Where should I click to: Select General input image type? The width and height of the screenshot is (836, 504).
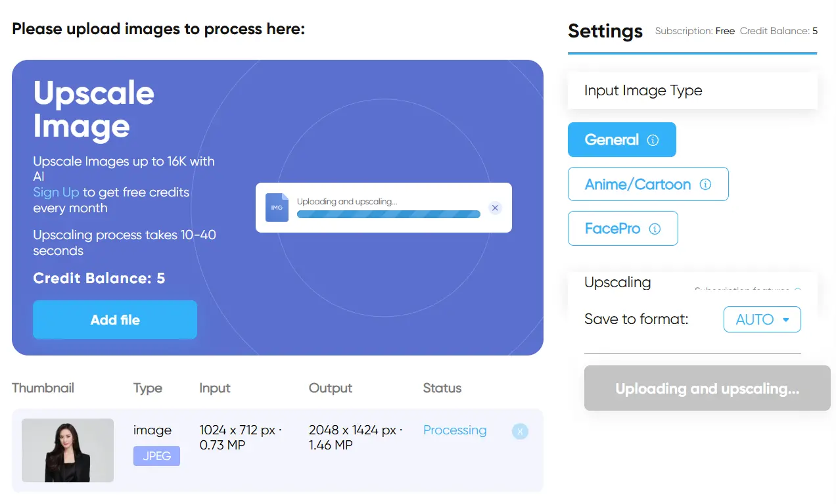click(622, 140)
